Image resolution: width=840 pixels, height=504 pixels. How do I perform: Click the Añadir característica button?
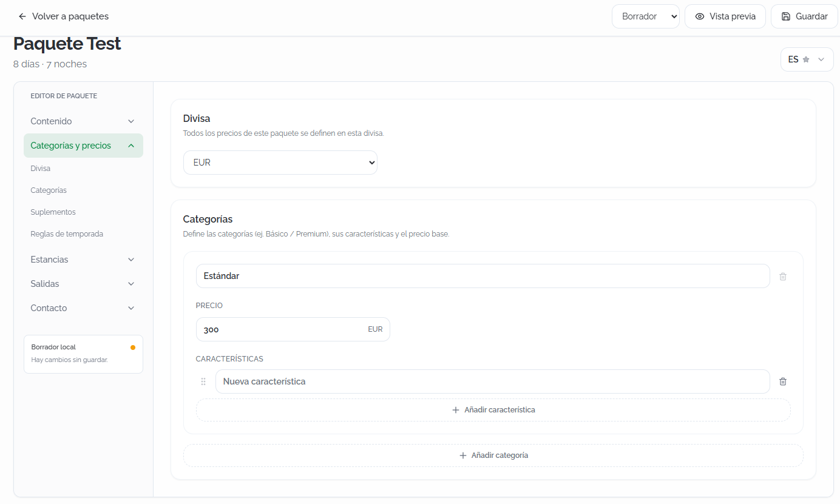tap(493, 410)
